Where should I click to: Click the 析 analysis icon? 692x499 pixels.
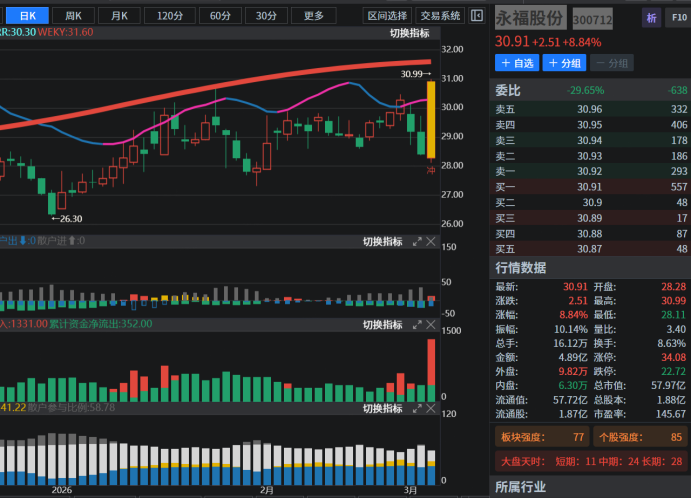coord(652,18)
